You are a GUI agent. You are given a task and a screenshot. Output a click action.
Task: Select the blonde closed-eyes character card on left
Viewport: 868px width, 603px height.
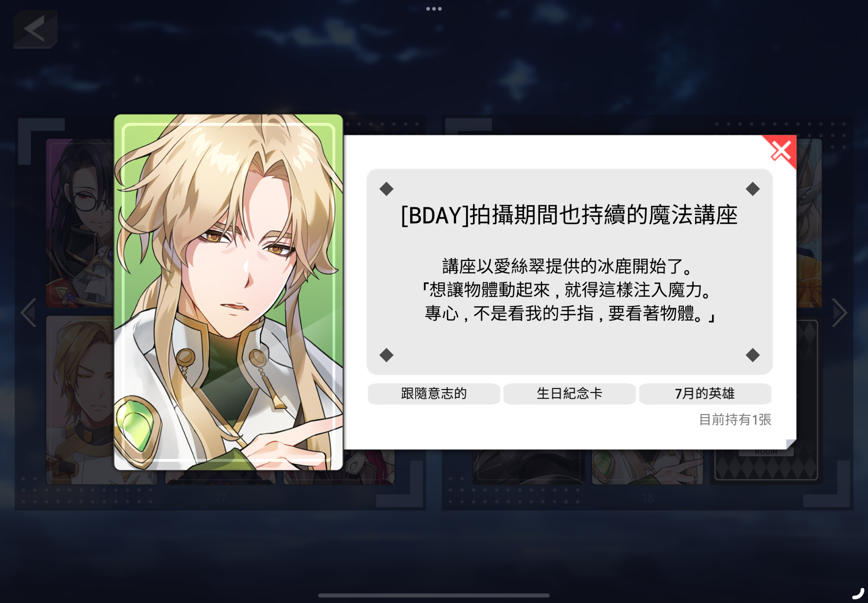coord(80,400)
